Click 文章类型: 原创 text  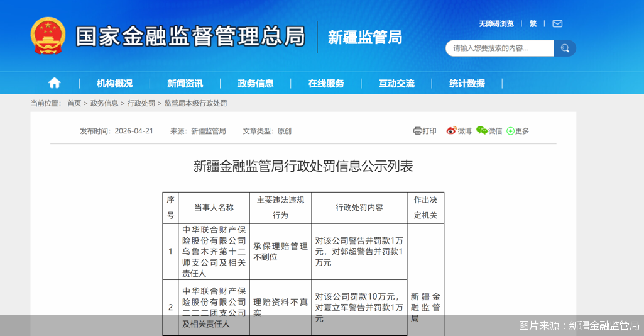[267, 131]
